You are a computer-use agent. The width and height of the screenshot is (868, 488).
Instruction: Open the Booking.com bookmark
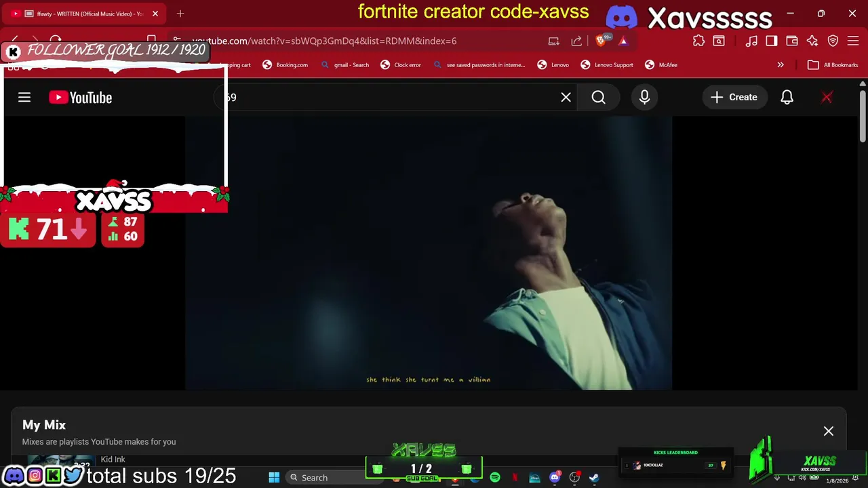pos(285,65)
